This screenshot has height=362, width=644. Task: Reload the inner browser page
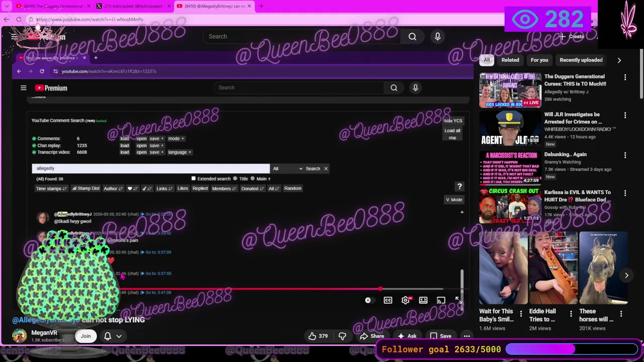tap(42, 71)
